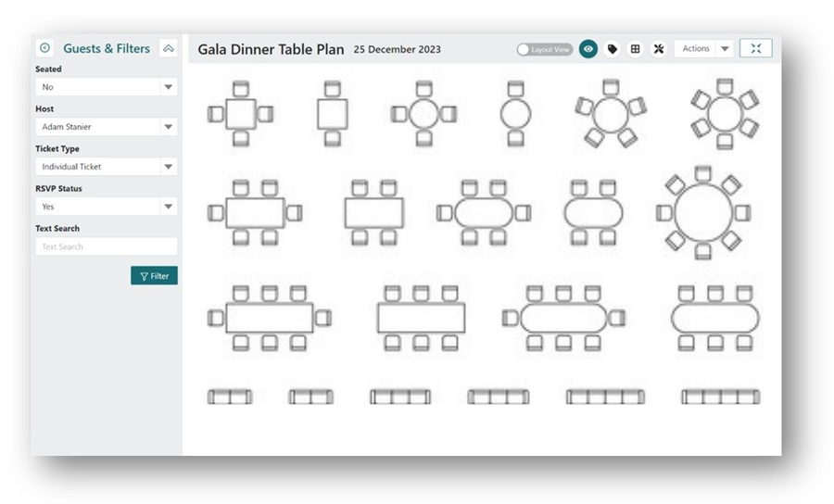Image resolution: width=834 pixels, height=504 pixels.
Task: Click the Guests & Filters heading
Action: [x=107, y=48]
